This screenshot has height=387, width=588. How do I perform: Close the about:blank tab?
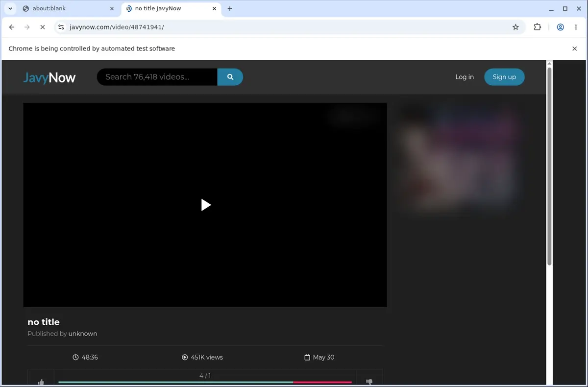pos(112,8)
